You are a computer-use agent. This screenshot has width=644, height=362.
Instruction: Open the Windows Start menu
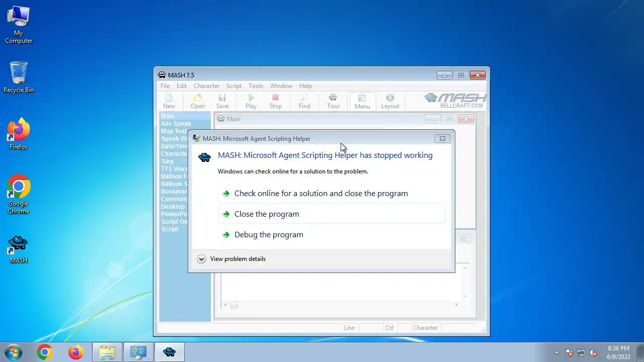(13, 352)
